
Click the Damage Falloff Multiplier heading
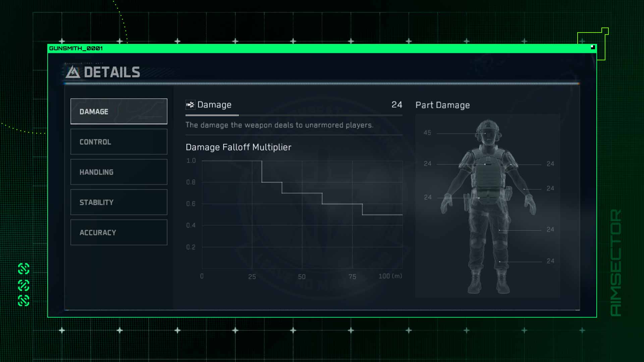pyautogui.click(x=238, y=147)
